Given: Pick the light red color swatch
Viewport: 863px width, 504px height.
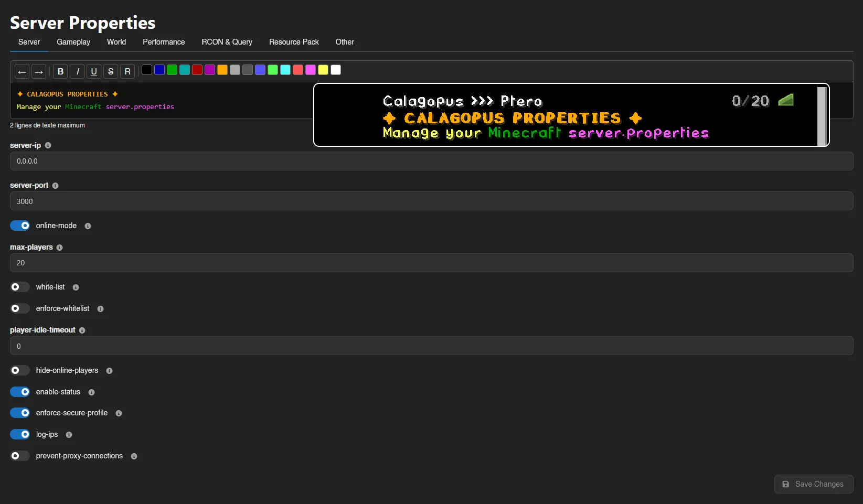Looking at the screenshot, I should point(298,70).
